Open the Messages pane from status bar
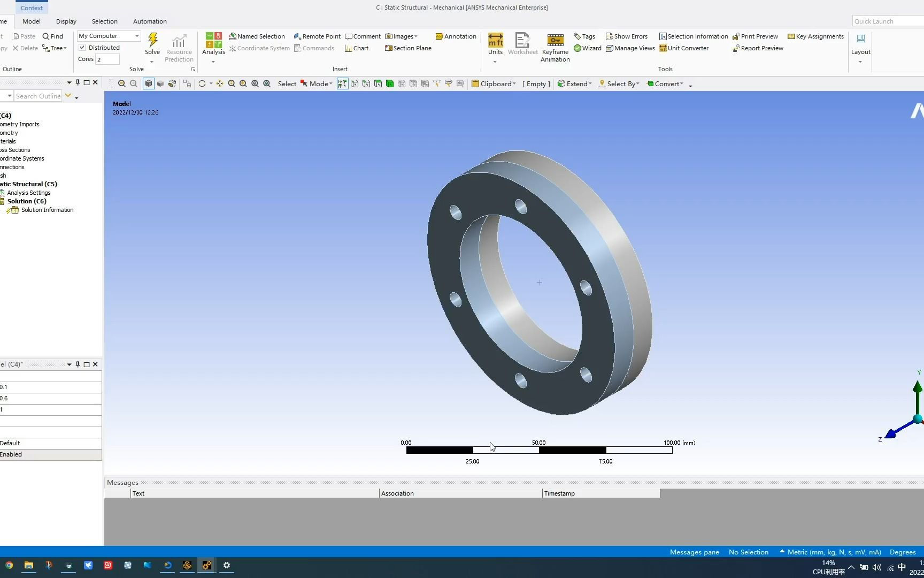The height and width of the screenshot is (578, 924). pyautogui.click(x=694, y=552)
